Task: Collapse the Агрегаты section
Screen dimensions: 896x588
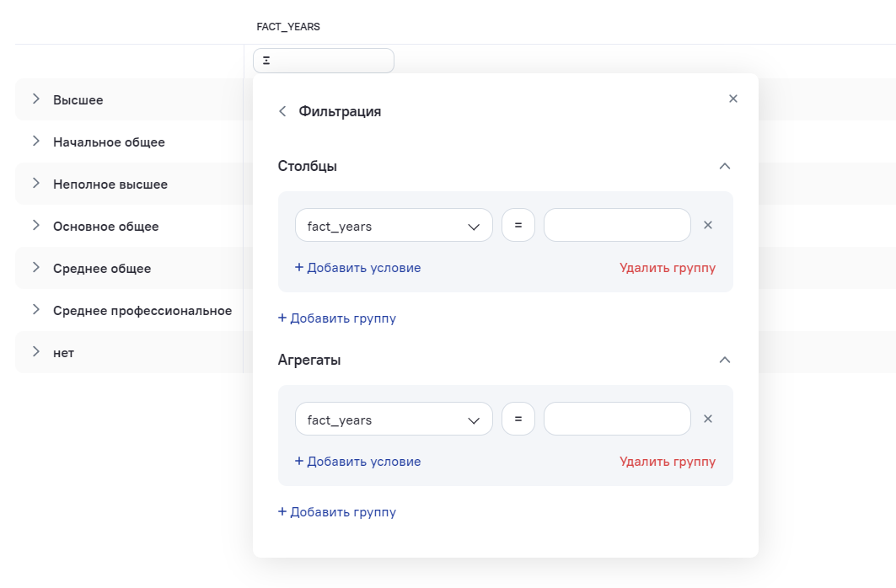Action: click(724, 360)
